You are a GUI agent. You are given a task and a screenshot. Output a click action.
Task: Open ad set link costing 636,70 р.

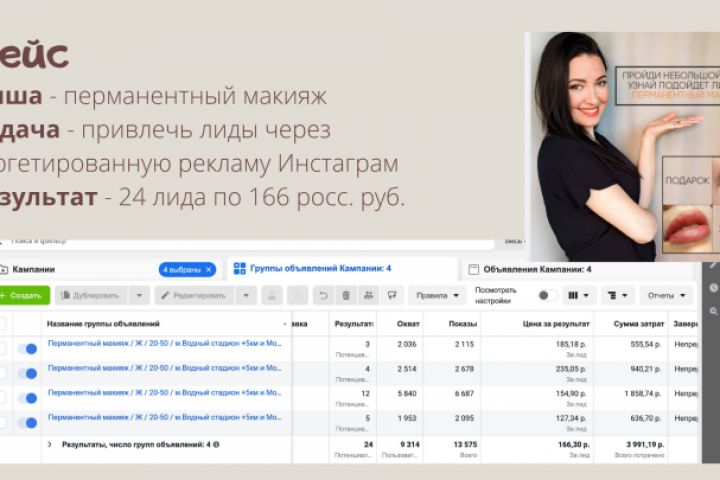[165, 418]
